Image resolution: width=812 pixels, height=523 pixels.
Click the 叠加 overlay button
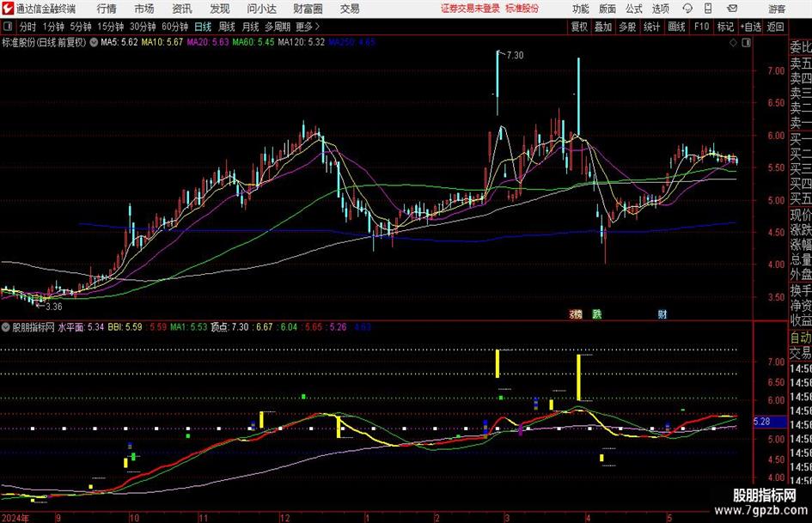[x=603, y=27]
